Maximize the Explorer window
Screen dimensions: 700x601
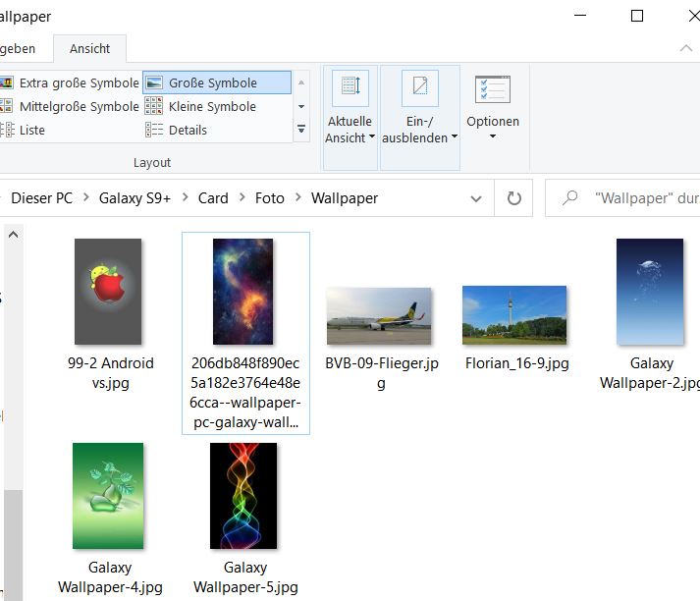click(637, 16)
